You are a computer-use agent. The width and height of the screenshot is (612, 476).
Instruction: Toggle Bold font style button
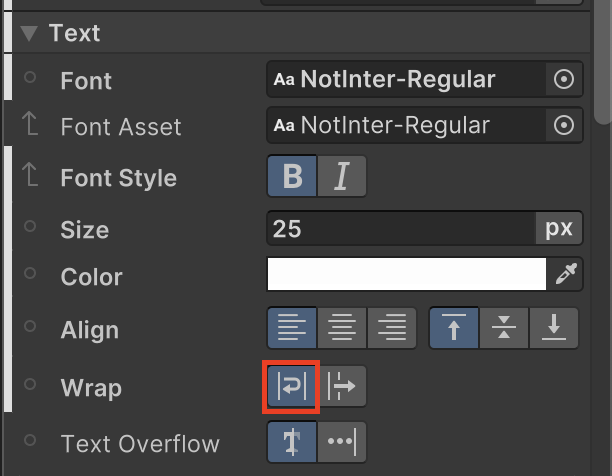(292, 177)
